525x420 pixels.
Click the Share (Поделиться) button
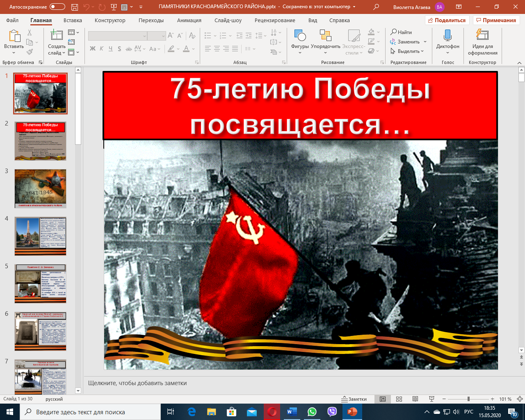[x=446, y=20]
